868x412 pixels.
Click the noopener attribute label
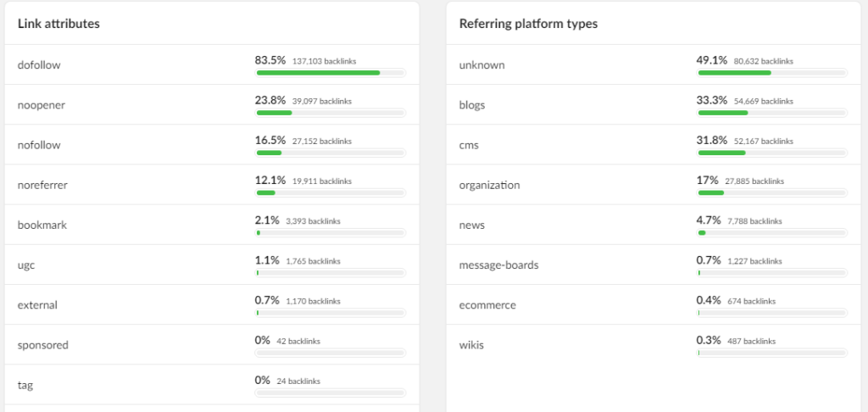(x=42, y=104)
